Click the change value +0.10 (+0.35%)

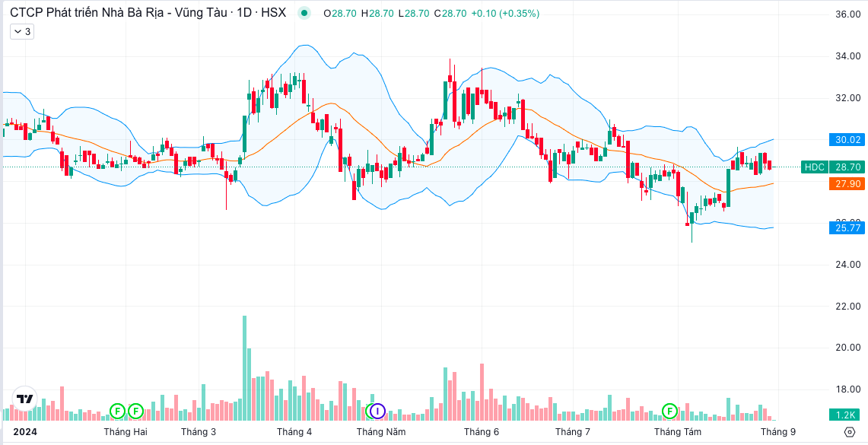click(505, 13)
